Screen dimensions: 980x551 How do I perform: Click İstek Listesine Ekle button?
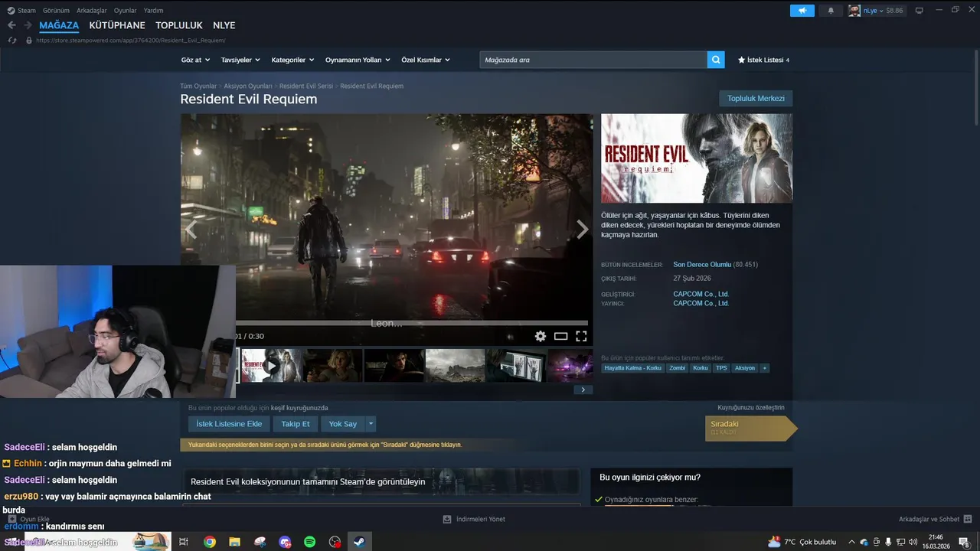[x=229, y=424]
